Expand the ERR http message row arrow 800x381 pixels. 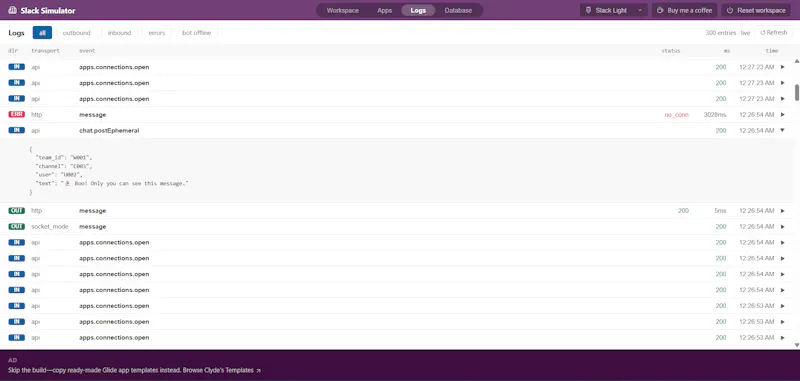tap(782, 115)
